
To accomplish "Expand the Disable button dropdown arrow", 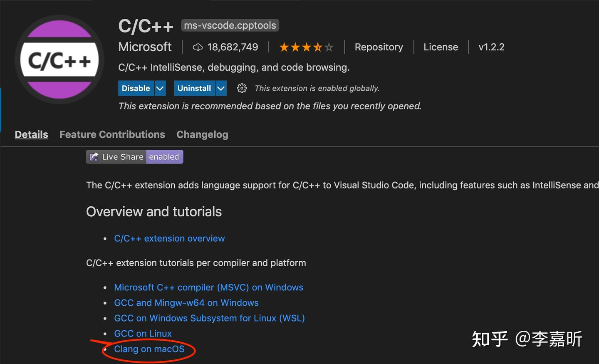I will pos(160,88).
